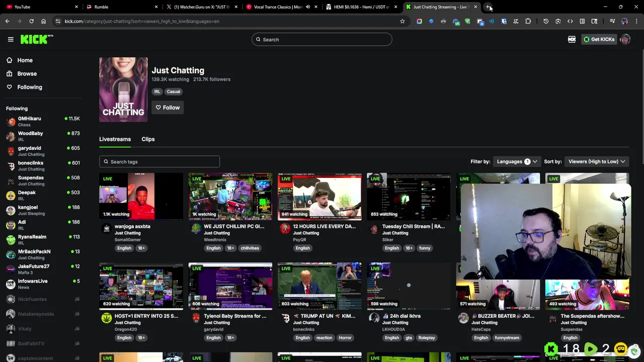This screenshot has height=362, width=644.
Task: Open the browser history clock icon
Action: 546,21
